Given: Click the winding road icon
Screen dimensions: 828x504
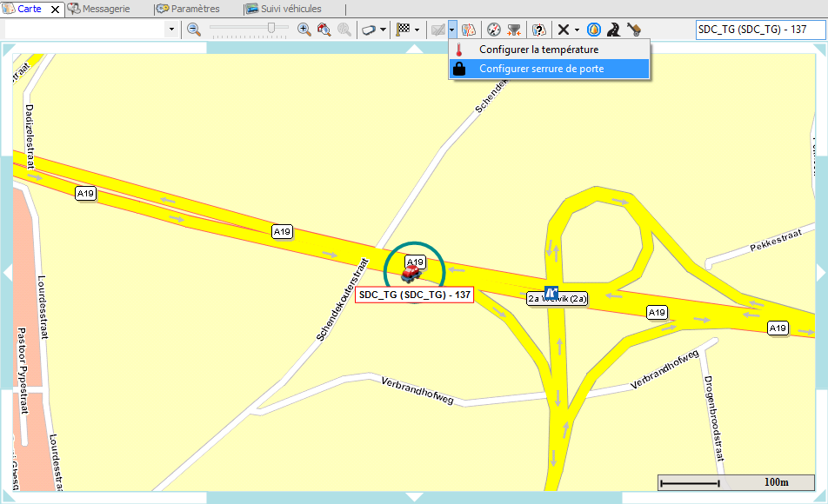Looking at the screenshot, I should point(614,29).
